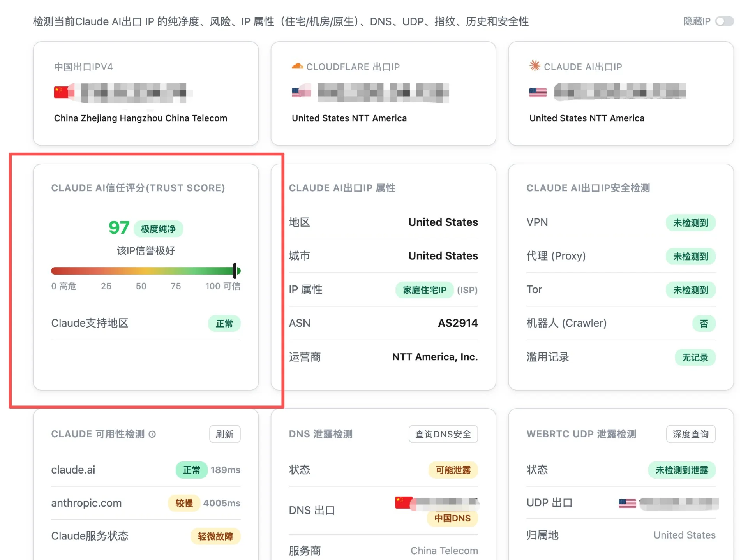This screenshot has height=560, width=748.
Task: Click the 机器人 (Crawler) 否 badge
Action: click(704, 323)
